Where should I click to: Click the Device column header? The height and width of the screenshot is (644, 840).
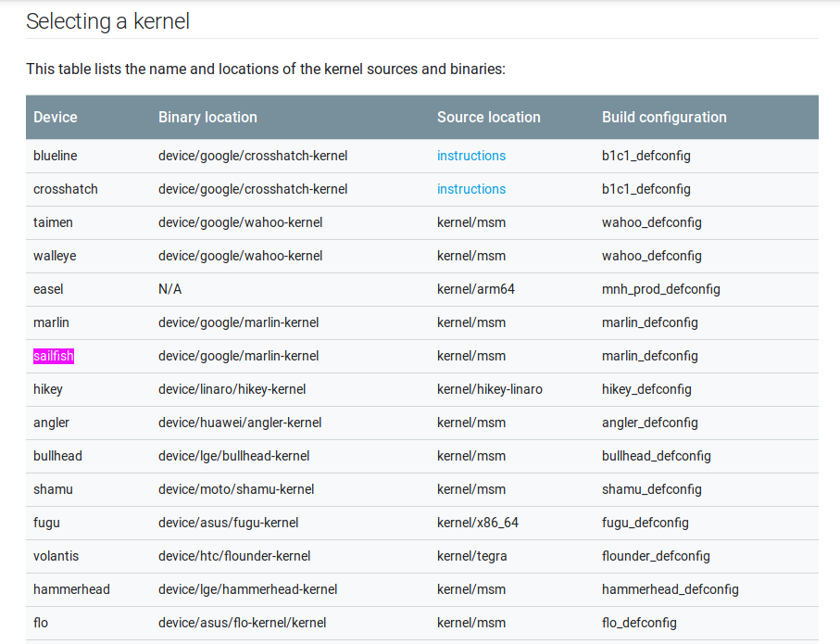click(x=56, y=117)
